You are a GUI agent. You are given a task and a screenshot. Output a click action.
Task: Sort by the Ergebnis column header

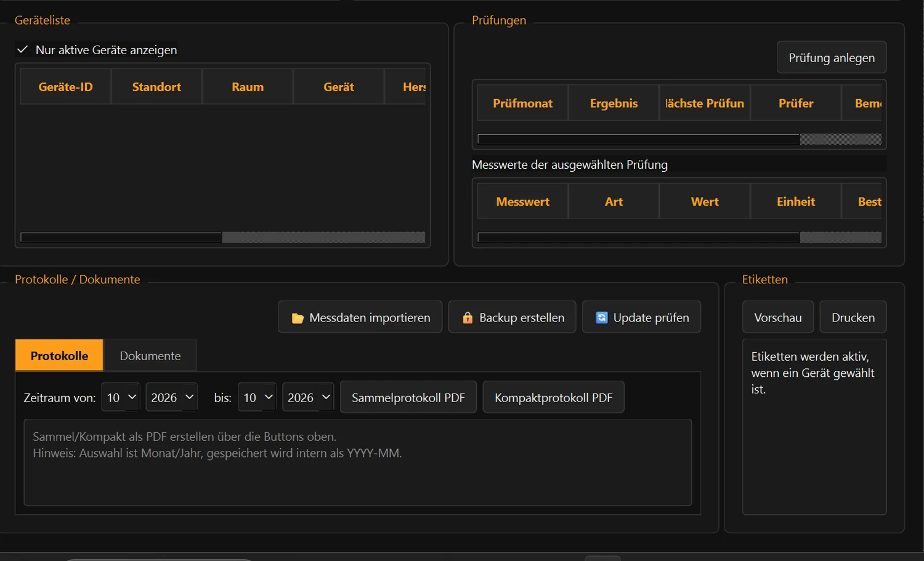point(614,103)
